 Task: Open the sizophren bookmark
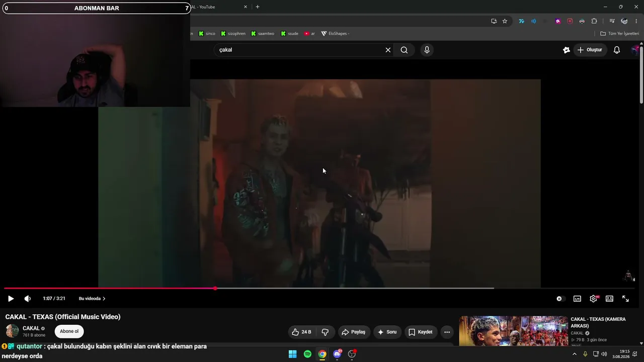233,34
